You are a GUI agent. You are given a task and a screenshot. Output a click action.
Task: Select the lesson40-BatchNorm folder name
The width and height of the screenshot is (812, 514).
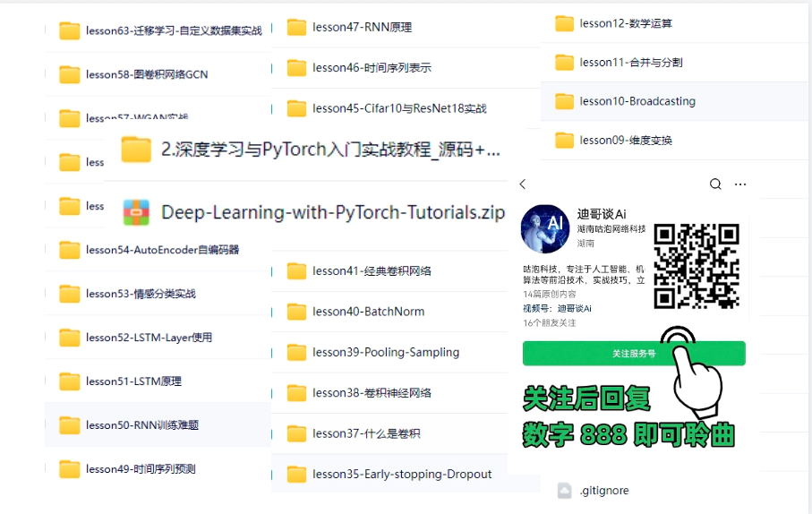tap(368, 312)
